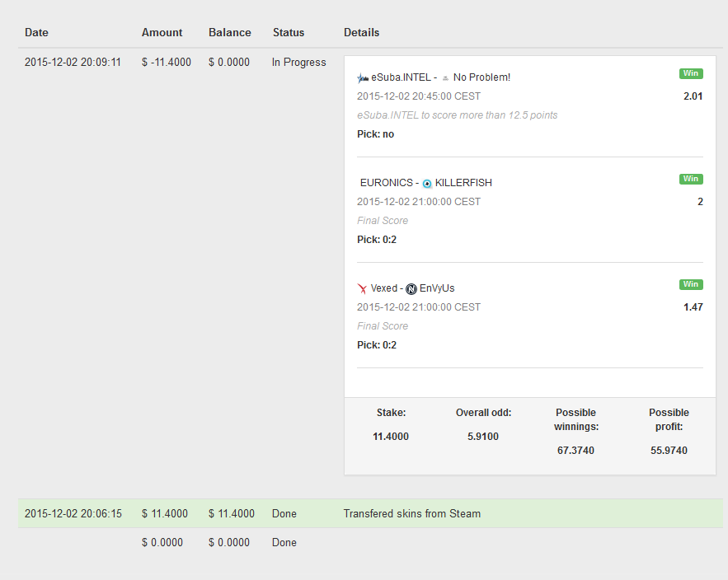The height and width of the screenshot is (580, 728).
Task: Click Overall odd value 5.9100
Action: click(x=483, y=436)
